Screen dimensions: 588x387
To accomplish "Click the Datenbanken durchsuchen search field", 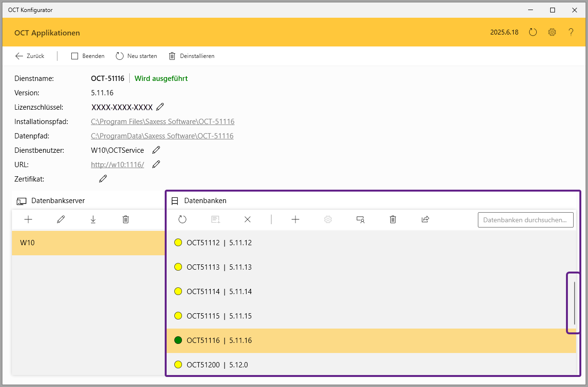I will (525, 220).
